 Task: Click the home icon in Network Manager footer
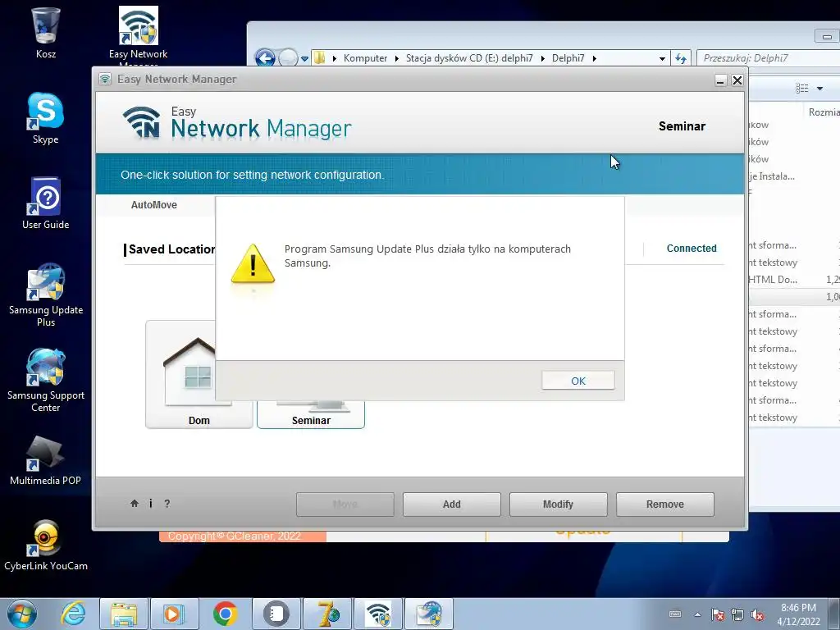135,503
